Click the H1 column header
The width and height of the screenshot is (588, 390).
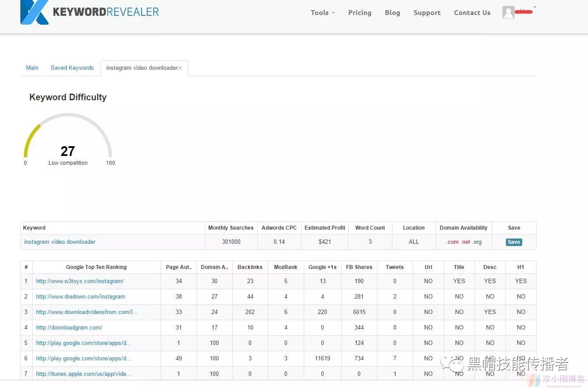click(x=521, y=267)
